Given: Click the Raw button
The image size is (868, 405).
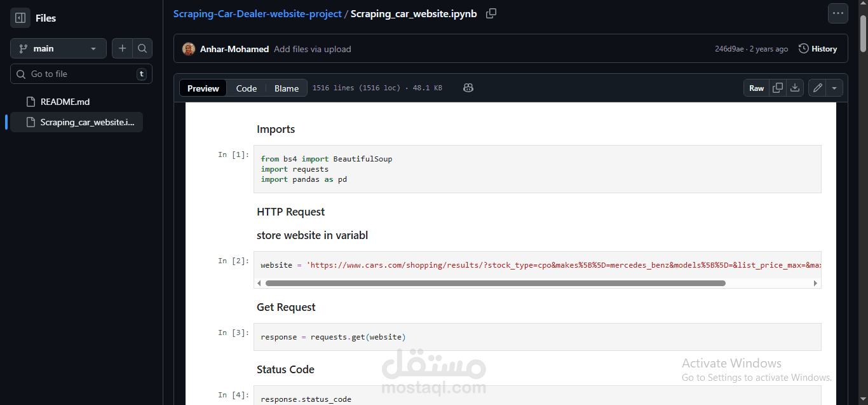Looking at the screenshot, I should coord(756,88).
